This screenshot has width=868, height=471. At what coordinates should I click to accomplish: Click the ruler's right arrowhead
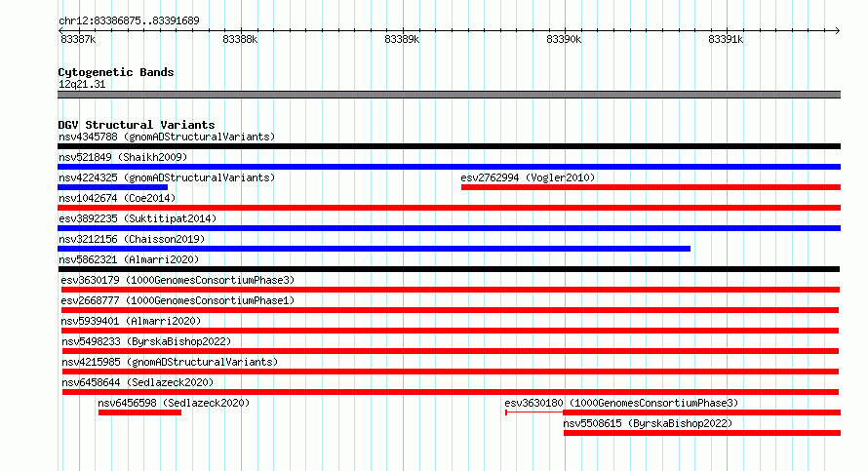click(x=838, y=31)
